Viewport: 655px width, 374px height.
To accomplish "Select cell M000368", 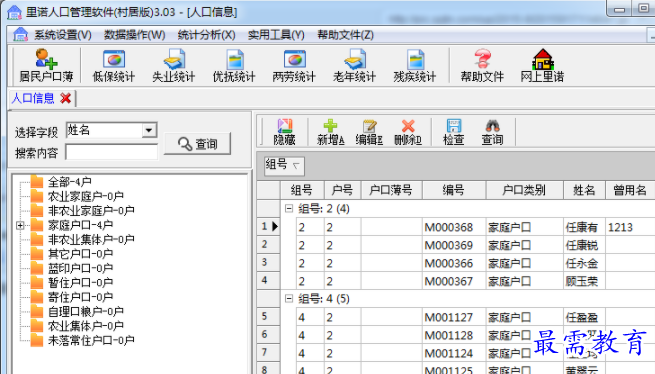I will pos(454,227).
